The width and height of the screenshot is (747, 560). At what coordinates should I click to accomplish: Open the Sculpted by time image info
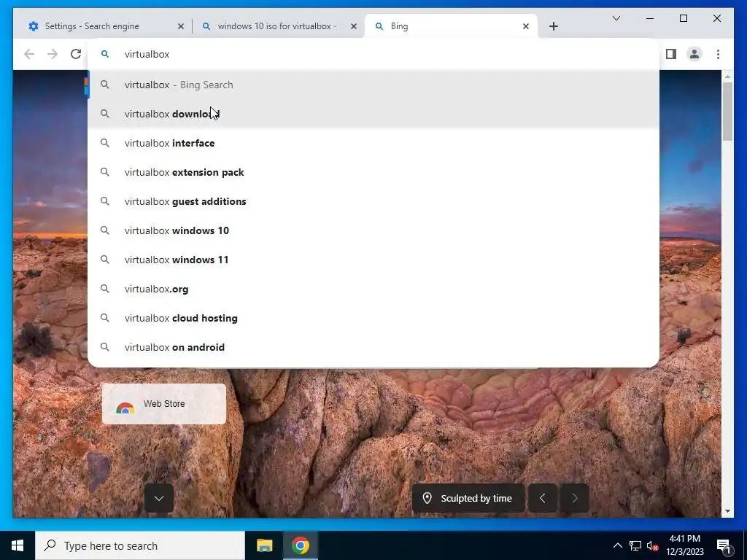coord(468,498)
